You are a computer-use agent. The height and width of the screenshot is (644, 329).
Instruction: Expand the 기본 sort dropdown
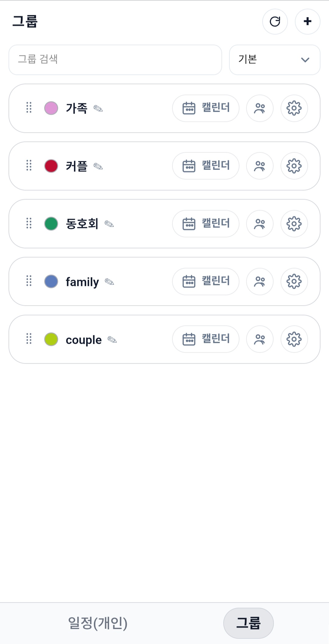274,60
